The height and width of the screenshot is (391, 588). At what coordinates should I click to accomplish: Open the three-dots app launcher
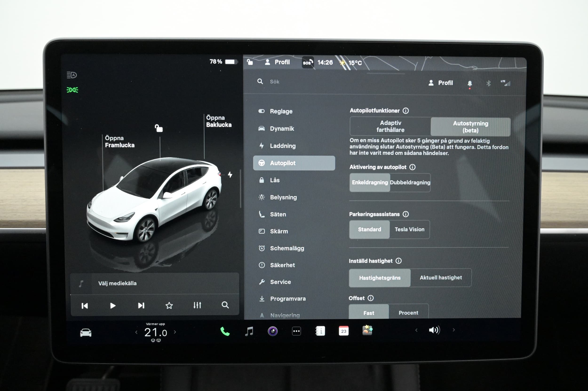(x=296, y=331)
